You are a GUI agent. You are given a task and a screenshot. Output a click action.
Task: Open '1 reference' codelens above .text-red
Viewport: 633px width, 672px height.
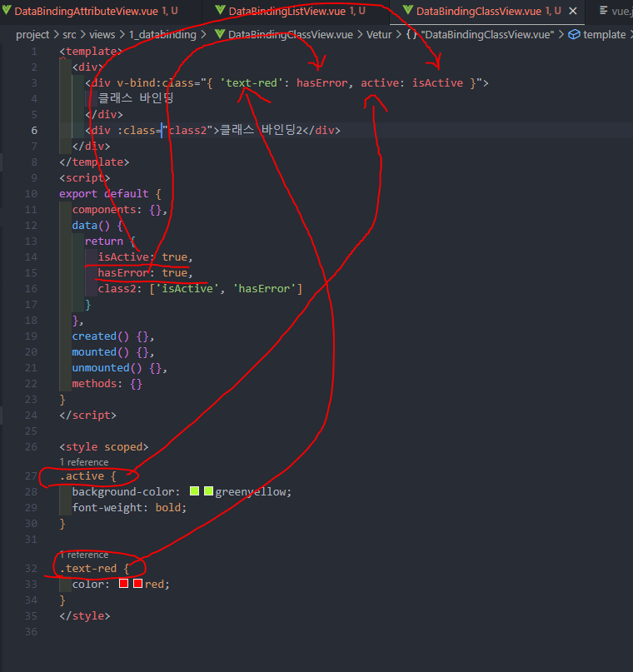tap(84, 555)
